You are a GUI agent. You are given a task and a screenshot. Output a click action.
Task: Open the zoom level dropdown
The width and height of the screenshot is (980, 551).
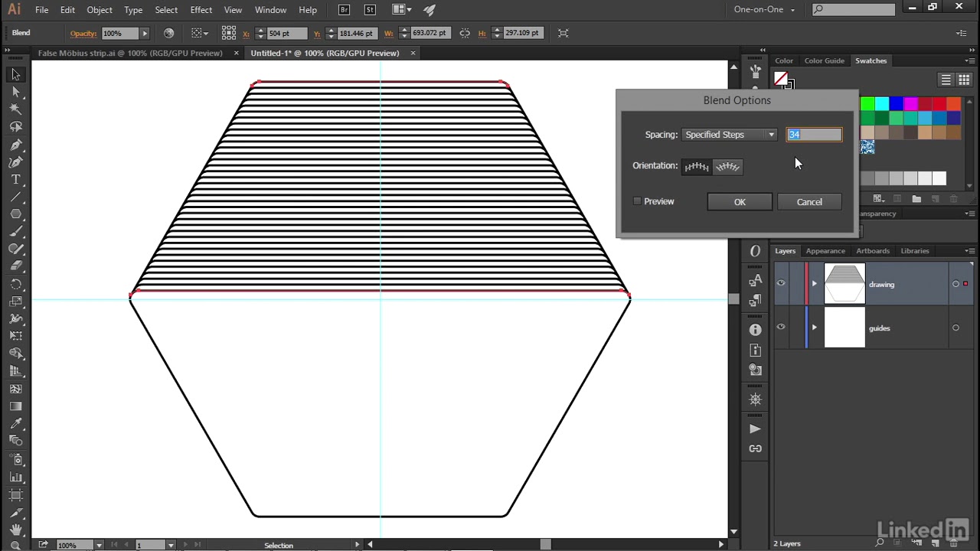99,545
